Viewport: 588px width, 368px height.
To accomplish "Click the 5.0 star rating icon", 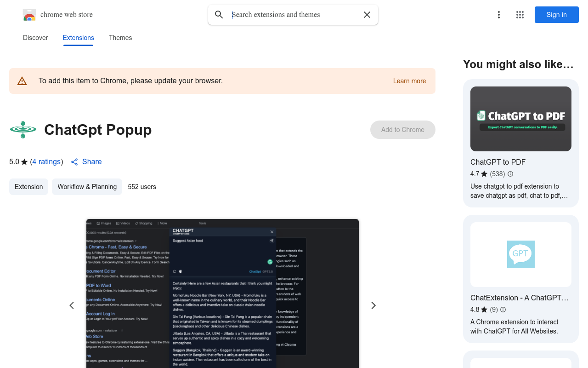I will pyautogui.click(x=24, y=162).
